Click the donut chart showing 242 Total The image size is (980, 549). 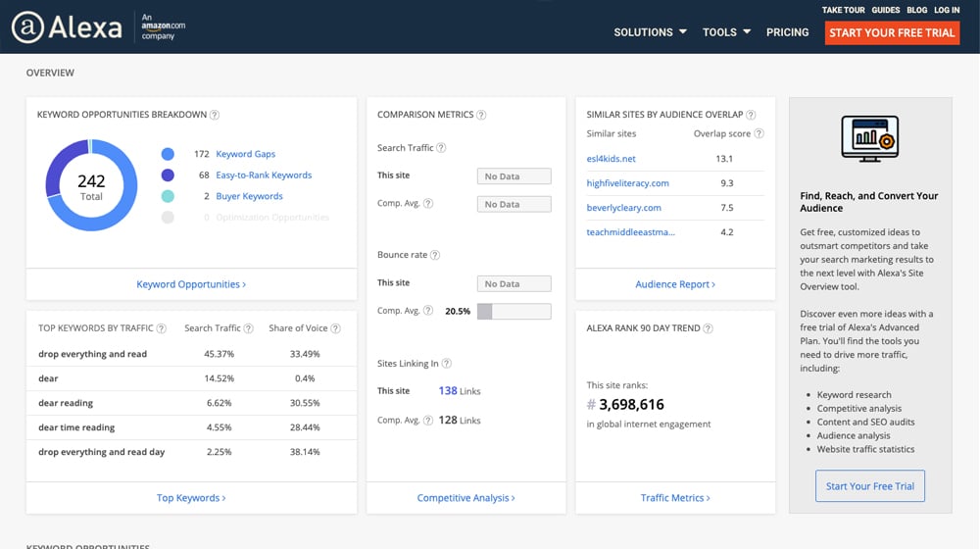pos(91,185)
